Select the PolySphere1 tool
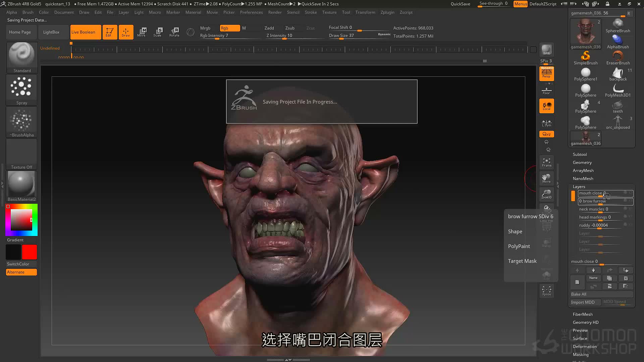Screen dimensions: 644x362 pos(586,74)
